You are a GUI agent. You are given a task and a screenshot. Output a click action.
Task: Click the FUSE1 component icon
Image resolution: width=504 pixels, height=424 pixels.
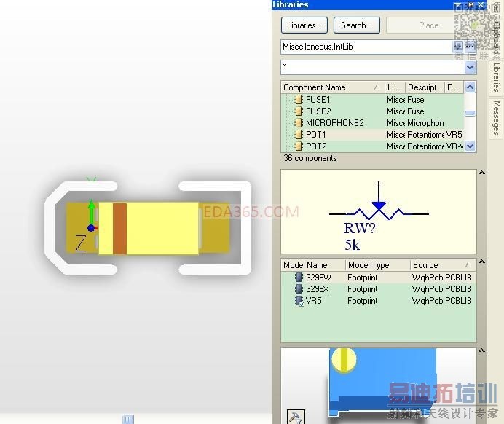(x=299, y=100)
